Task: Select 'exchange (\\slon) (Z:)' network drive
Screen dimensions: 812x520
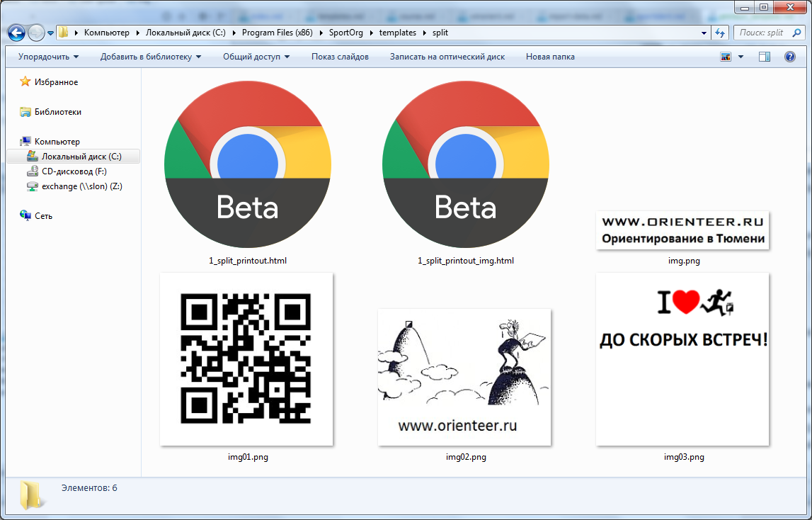Action: [x=82, y=186]
